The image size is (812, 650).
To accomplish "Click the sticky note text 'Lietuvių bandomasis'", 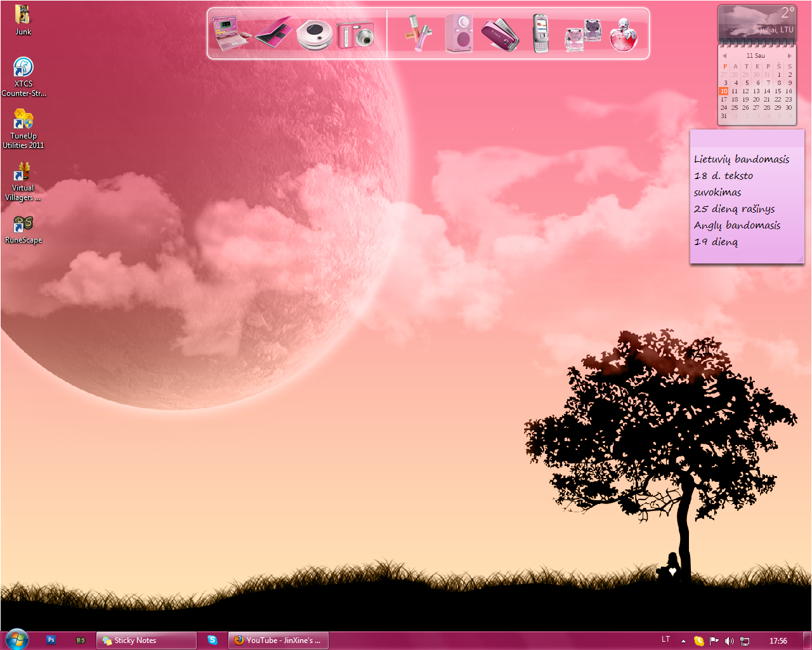I will pos(742,159).
